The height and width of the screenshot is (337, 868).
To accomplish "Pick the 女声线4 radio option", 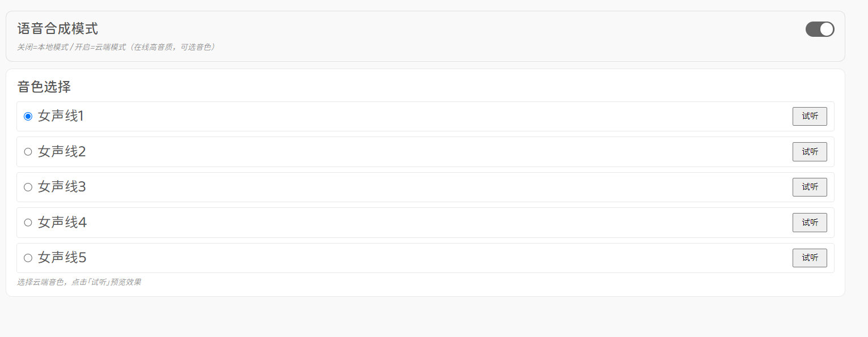I will 28,223.
